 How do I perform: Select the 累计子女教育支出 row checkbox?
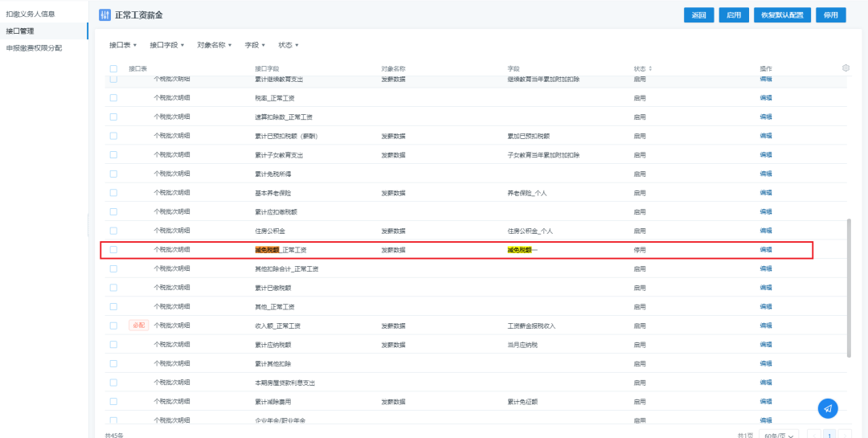[x=113, y=155]
